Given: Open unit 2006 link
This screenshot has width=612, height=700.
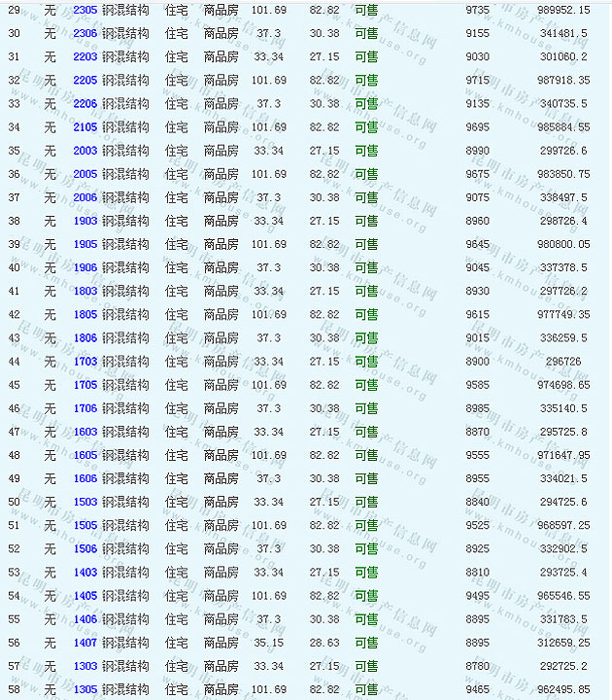Looking at the screenshot, I should point(85,197).
